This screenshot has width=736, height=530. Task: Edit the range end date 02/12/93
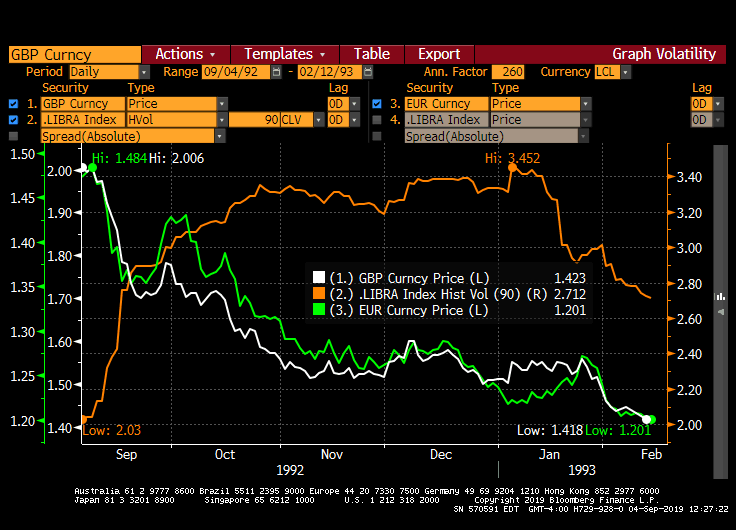330,72
